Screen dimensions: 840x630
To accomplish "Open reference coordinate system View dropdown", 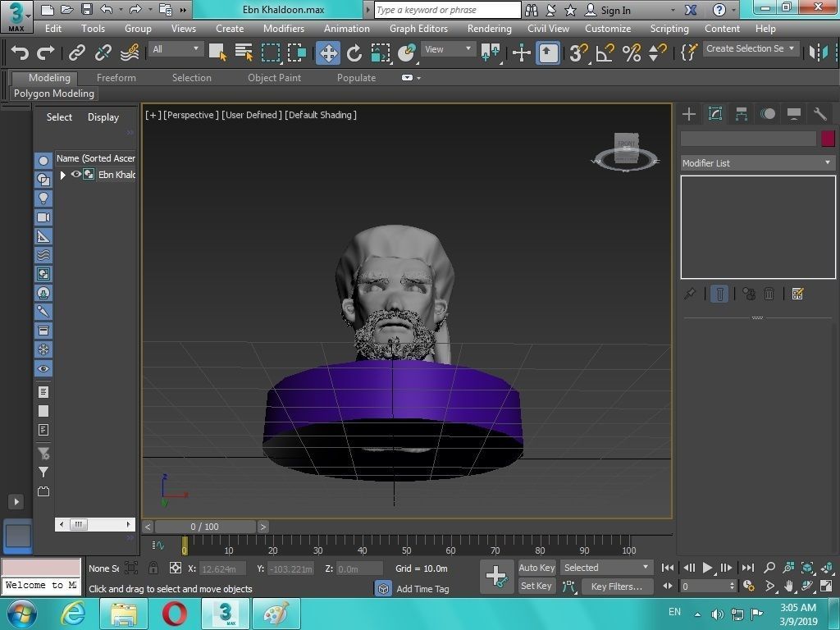I will [448, 49].
